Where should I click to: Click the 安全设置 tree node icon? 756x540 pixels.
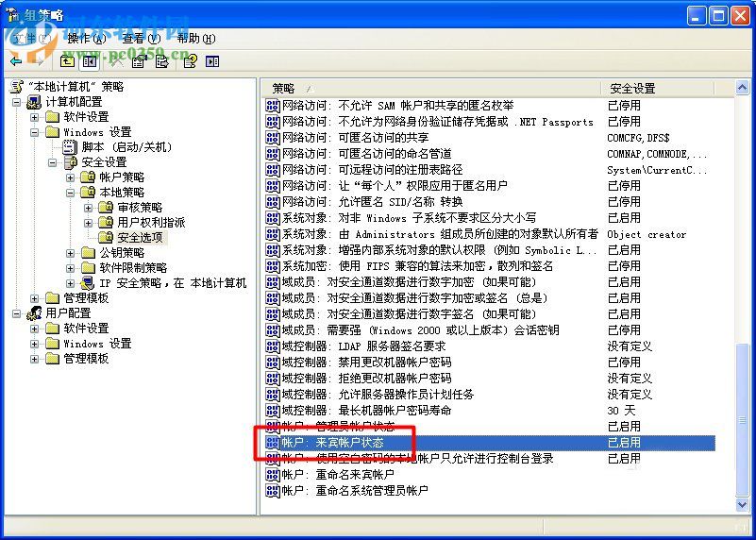coord(71,162)
